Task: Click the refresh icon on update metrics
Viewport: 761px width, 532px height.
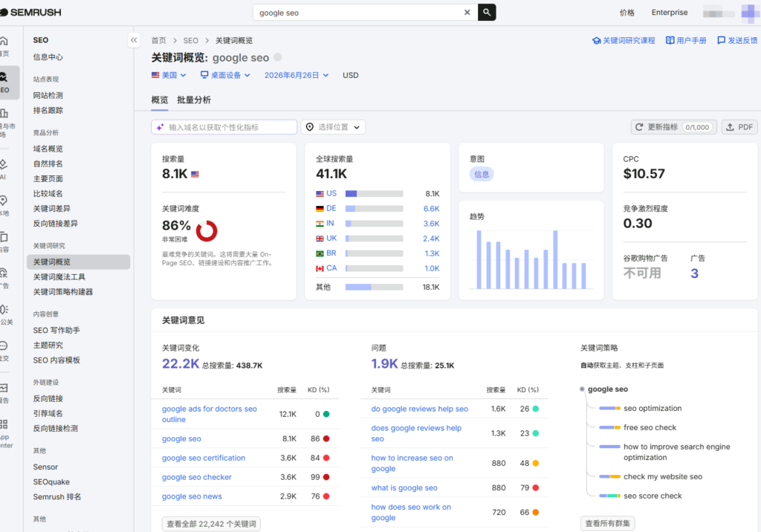Action: [x=639, y=127]
